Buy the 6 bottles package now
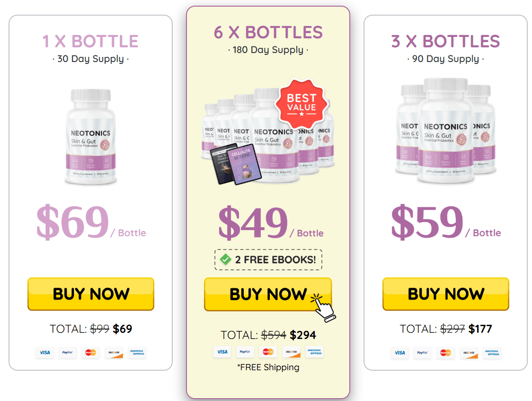532x401 pixels. [x=268, y=294]
